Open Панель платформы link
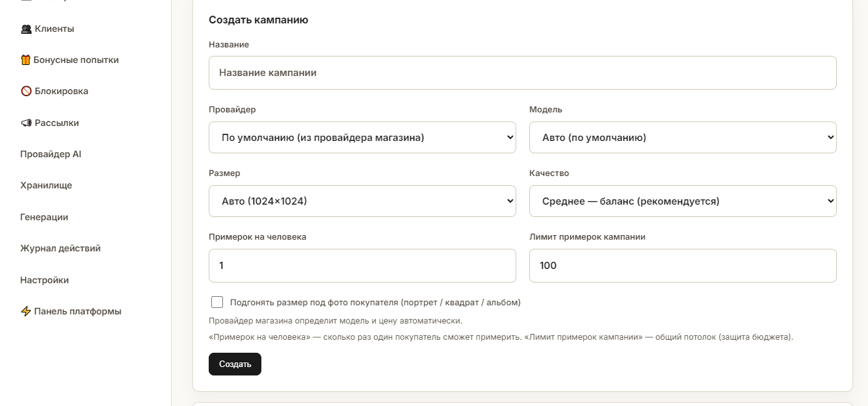Viewport: 868px width, 406px height. 71,311
